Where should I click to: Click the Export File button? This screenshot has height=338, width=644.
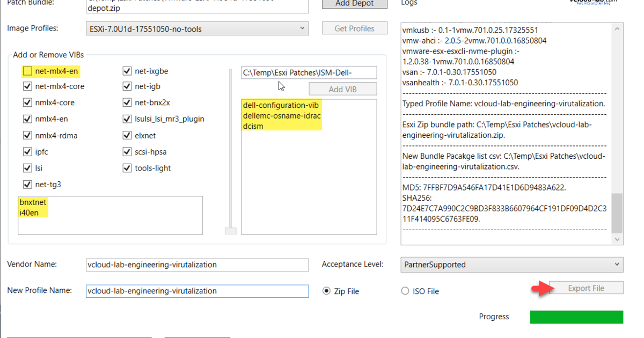(x=586, y=288)
